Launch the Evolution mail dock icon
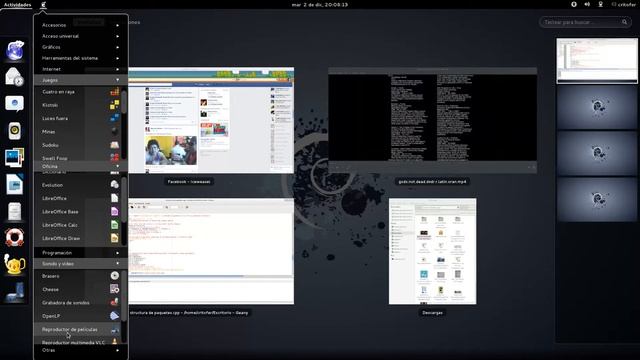Screen dimensions: 640x360 tap(14, 77)
